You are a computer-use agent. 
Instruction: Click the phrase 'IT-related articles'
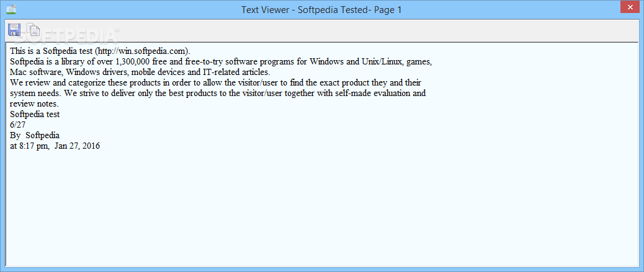pos(234,72)
